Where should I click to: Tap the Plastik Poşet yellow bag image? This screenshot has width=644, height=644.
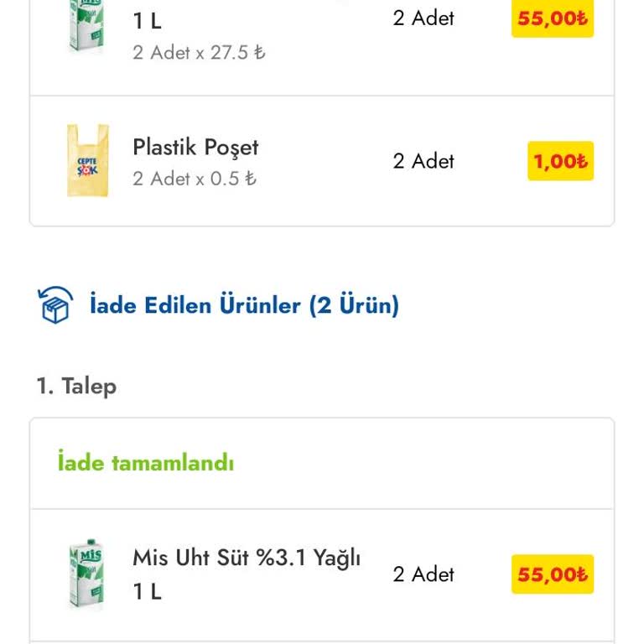pyautogui.click(x=87, y=160)
